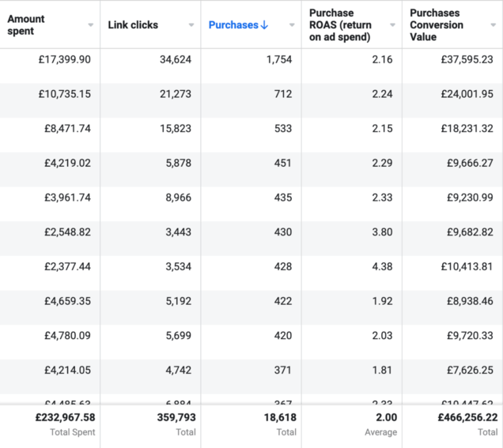Click the descending sort arrow on Purchases
The width and height of the screenshot is (503, 448).
point(264,25)
